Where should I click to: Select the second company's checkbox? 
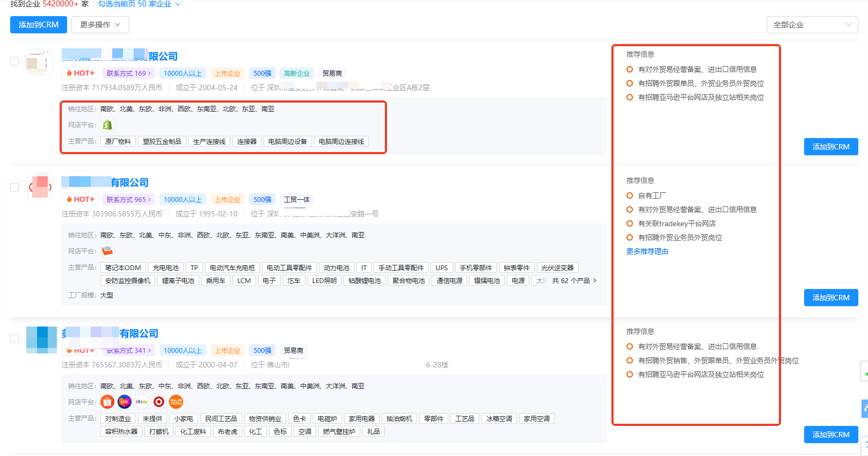point(14,187)
